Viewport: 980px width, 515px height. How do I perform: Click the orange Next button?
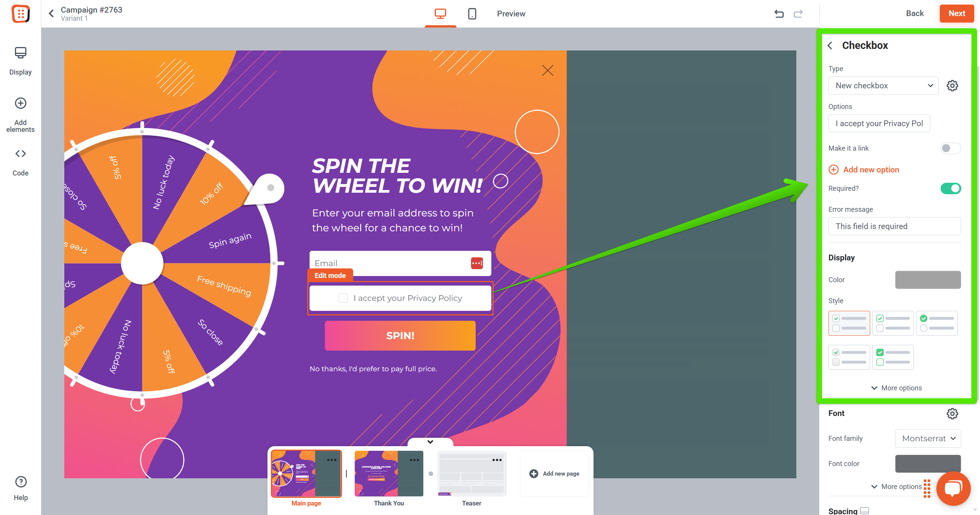coord(957,13)
